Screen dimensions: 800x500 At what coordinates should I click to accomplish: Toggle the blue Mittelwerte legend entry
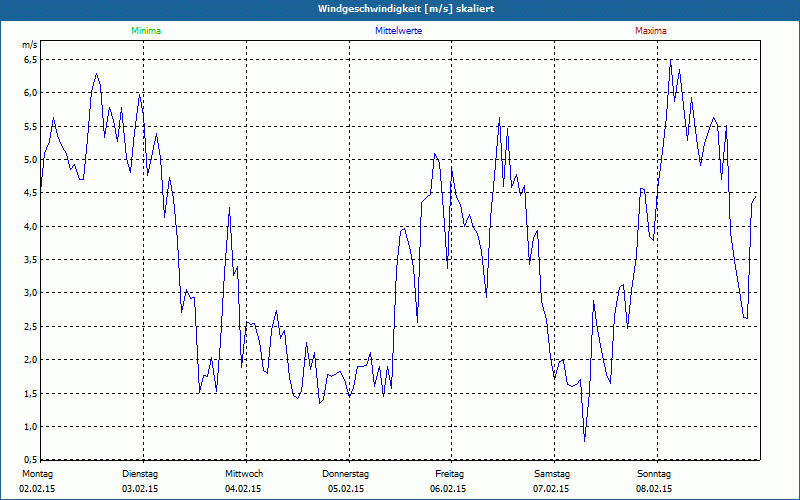click(398, 31)
